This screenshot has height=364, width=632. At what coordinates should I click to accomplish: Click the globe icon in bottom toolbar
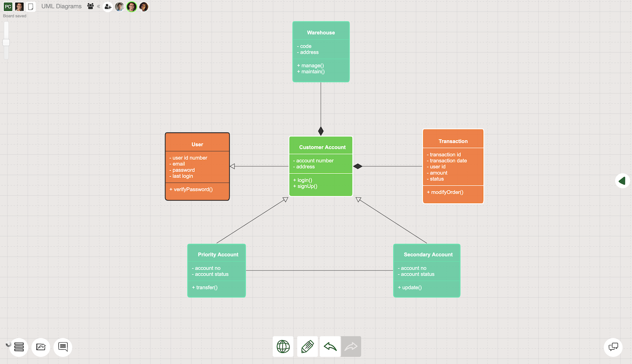coord(283,346)
